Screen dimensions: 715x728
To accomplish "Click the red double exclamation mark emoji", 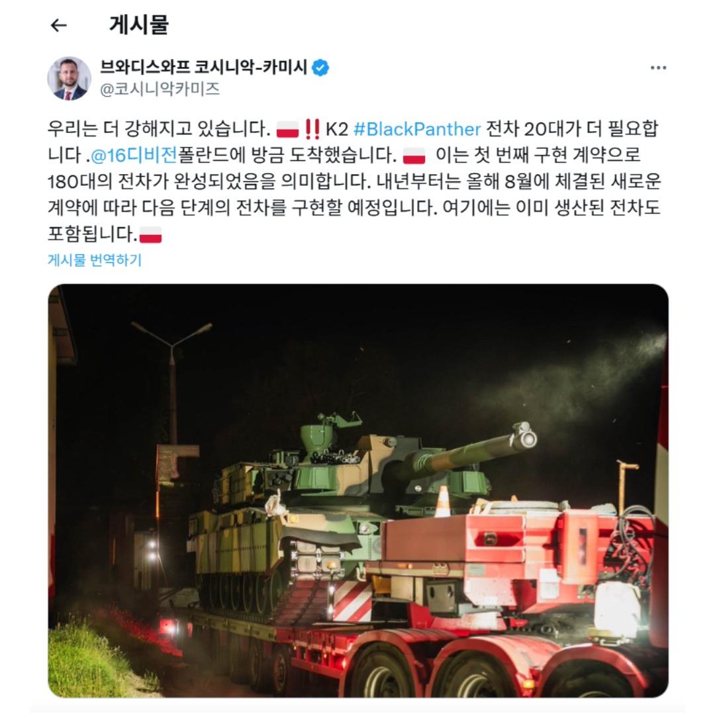I will click(x=312, y=129).
